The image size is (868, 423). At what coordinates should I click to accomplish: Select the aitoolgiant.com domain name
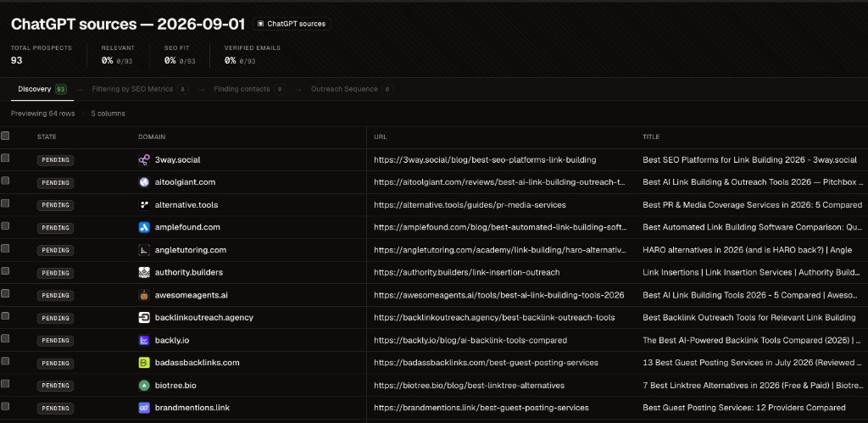(185, 182)
